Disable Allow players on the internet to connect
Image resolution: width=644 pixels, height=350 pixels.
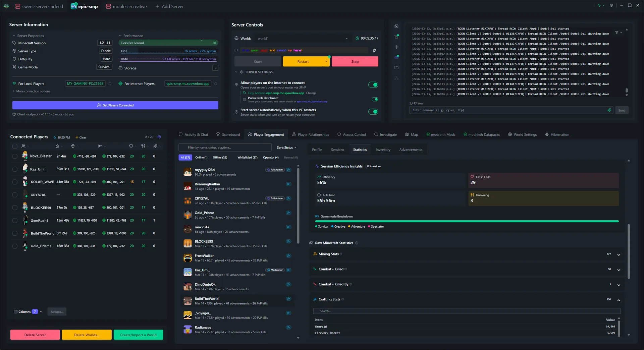coord(373,84)
